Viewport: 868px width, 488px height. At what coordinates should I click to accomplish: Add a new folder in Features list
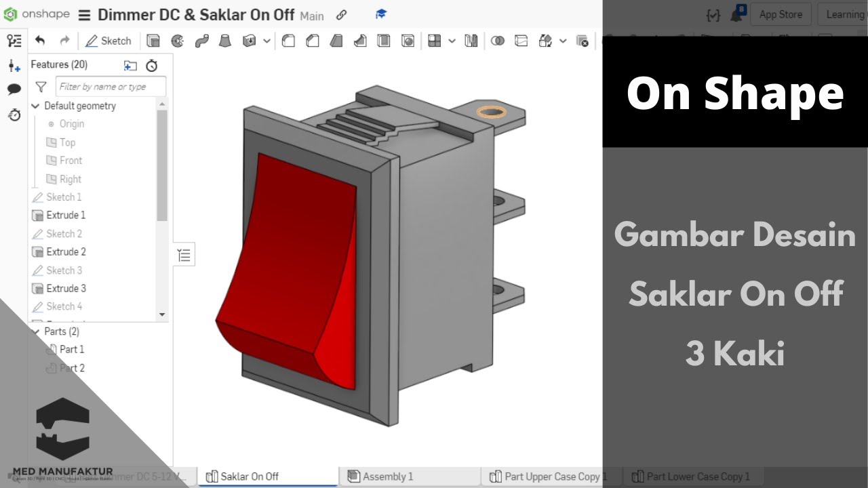[130, 65]
